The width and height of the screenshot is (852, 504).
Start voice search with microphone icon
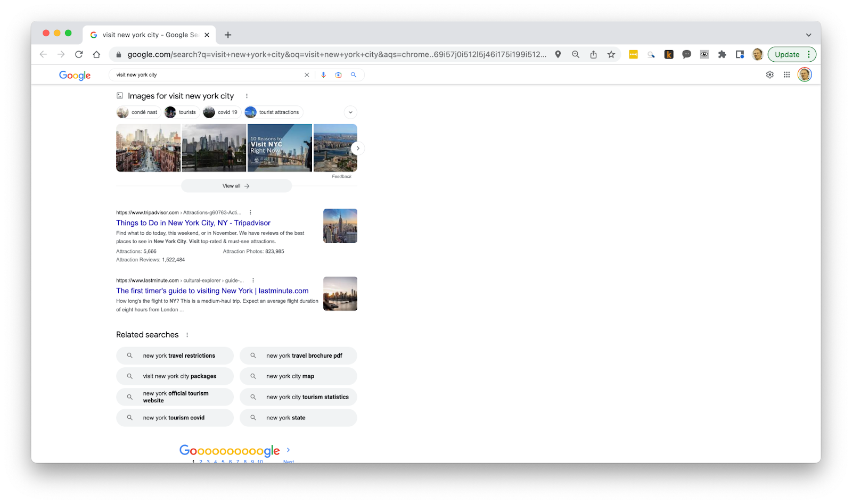coord(323,75)
